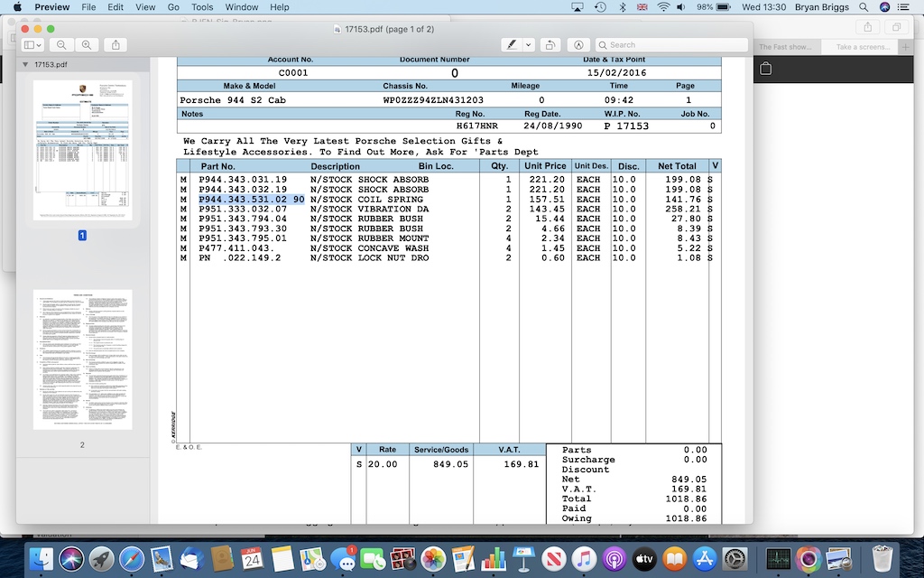Expand the highlight color options arrow
924x578 pixels.
pyautogui.click(x=529, y=45)
